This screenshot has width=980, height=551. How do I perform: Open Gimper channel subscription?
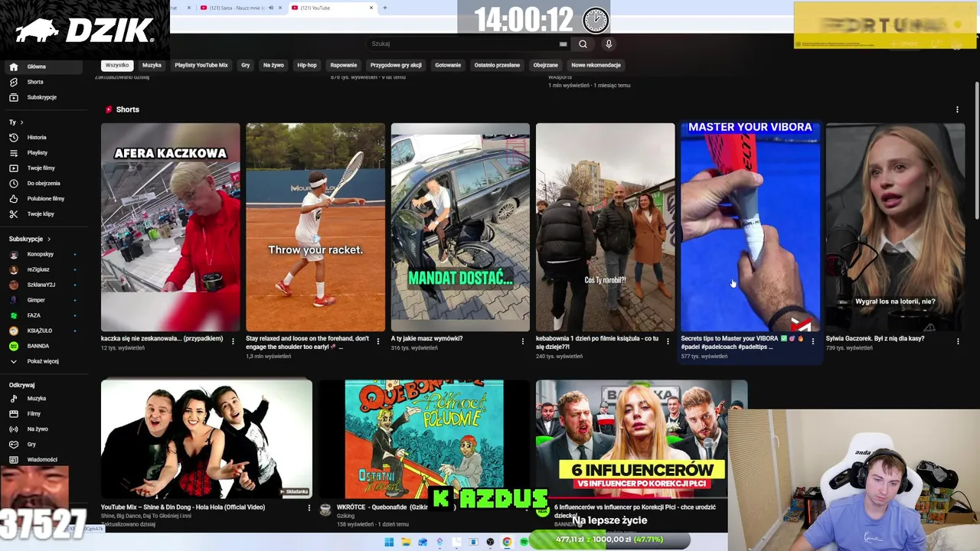[x=42, y=300]
